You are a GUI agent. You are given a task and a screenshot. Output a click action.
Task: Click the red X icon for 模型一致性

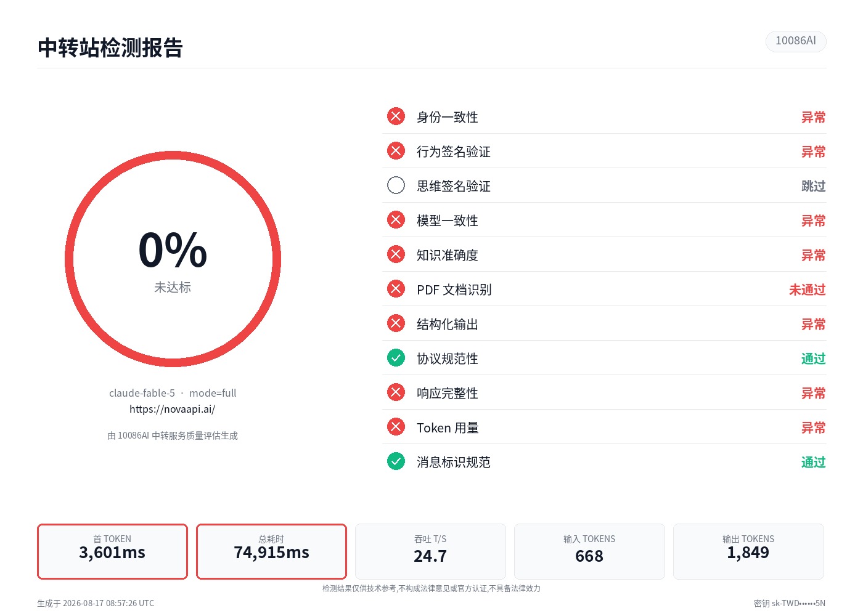click(x=396, y=220)
